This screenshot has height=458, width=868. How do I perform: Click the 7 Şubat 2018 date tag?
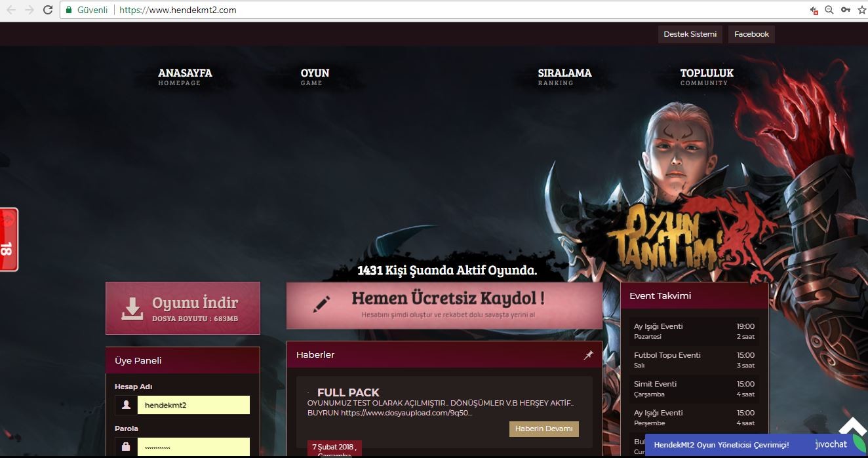pyautogui.click(x=334, y=449)
